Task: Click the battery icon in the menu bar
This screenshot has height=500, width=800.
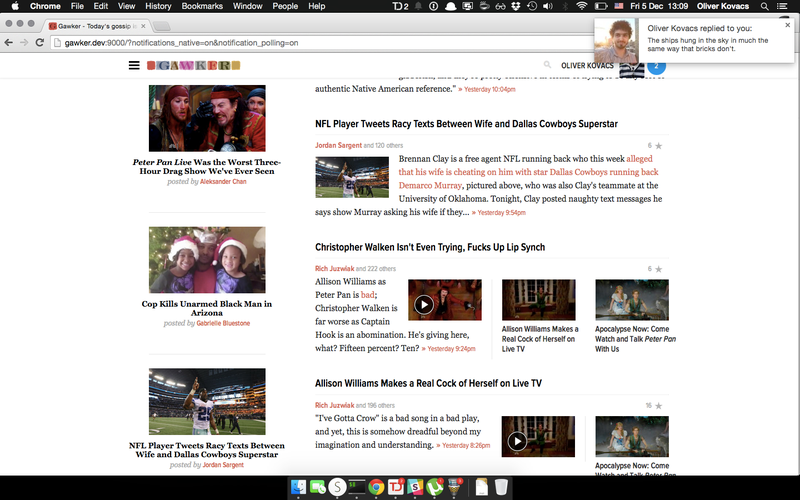Action: [601, 6]
